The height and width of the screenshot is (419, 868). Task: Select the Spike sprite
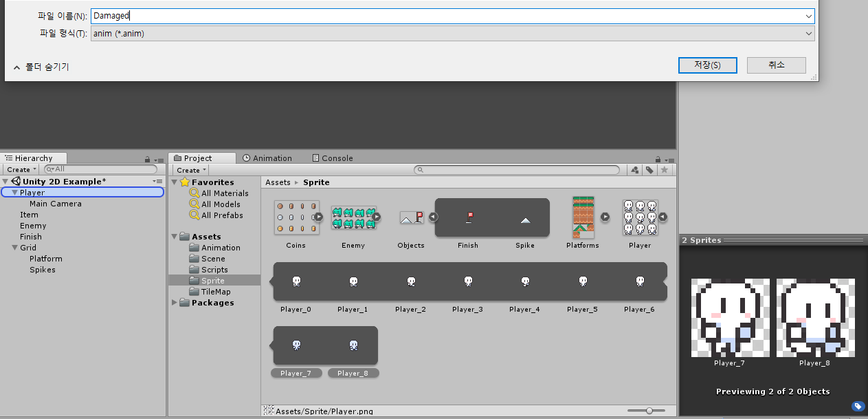[525, 220]
